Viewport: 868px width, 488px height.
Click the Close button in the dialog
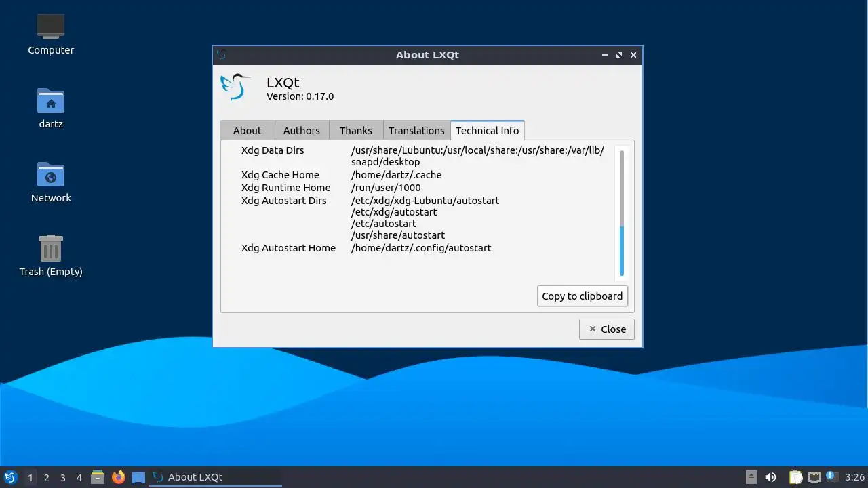pos(607,329)
